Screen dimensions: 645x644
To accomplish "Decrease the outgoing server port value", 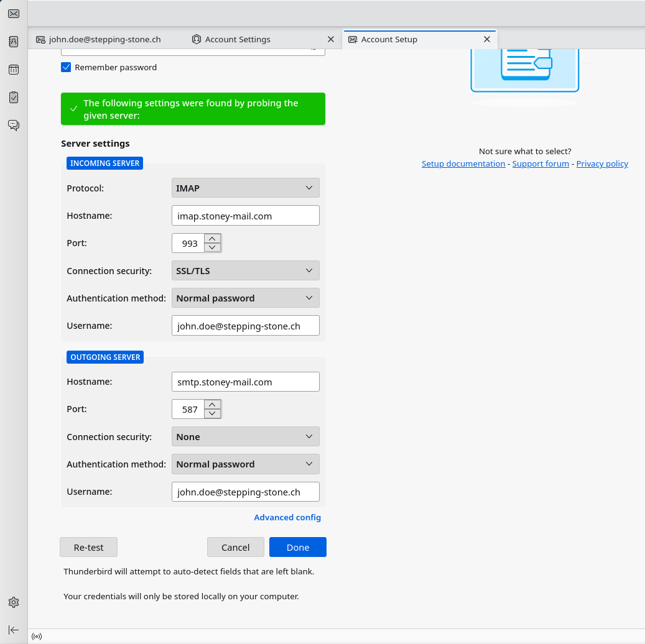I will (213, 413).
